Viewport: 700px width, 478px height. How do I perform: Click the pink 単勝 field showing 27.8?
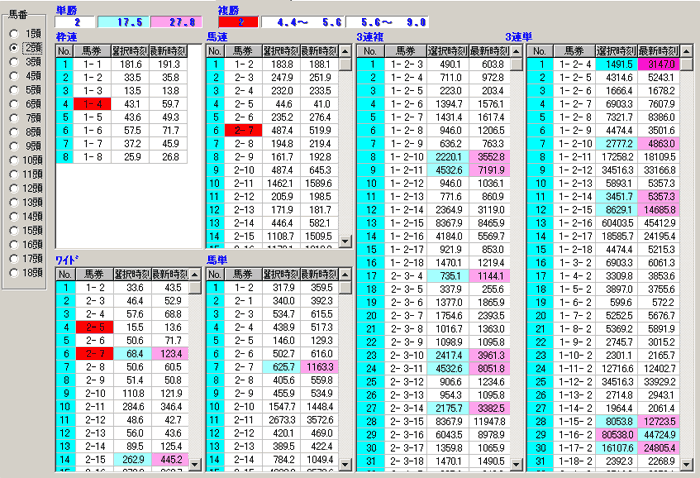(x=176, y=22)
